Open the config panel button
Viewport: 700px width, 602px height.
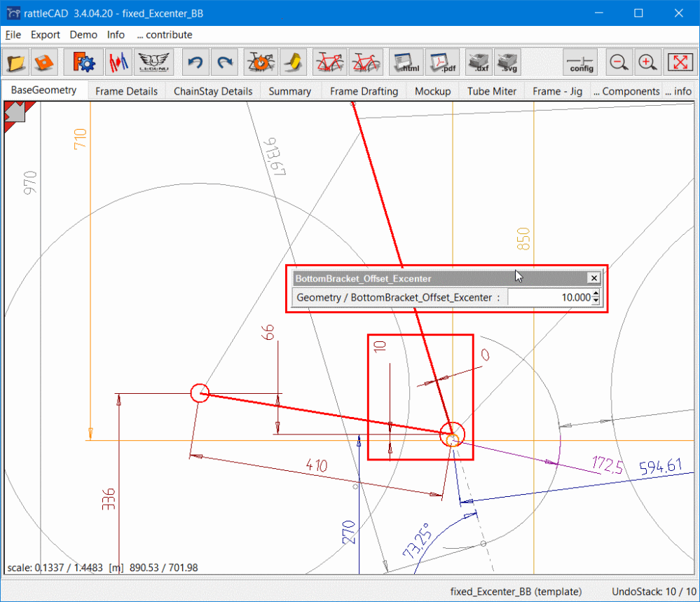click(x=581, y=62)
